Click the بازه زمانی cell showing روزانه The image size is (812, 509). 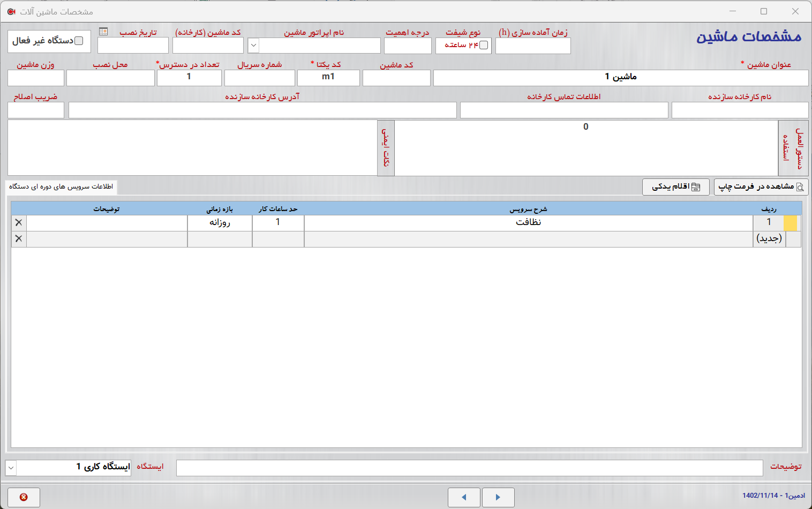coord(220,223)
